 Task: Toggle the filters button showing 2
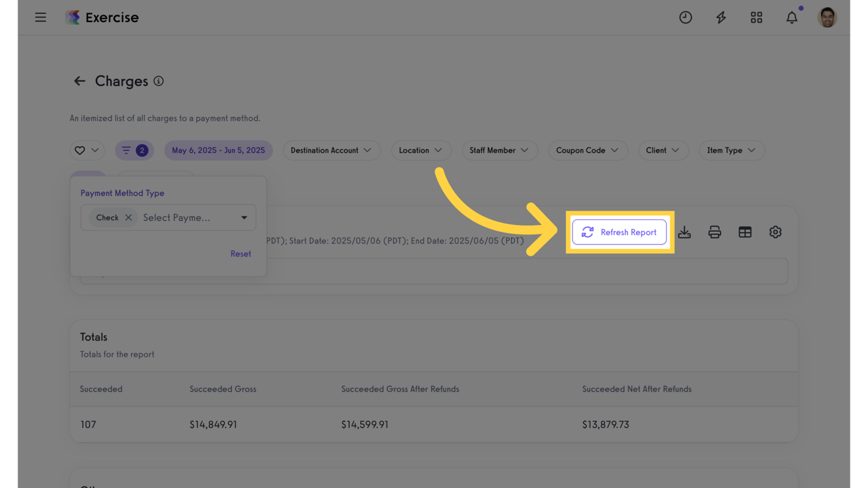[134, 151]
